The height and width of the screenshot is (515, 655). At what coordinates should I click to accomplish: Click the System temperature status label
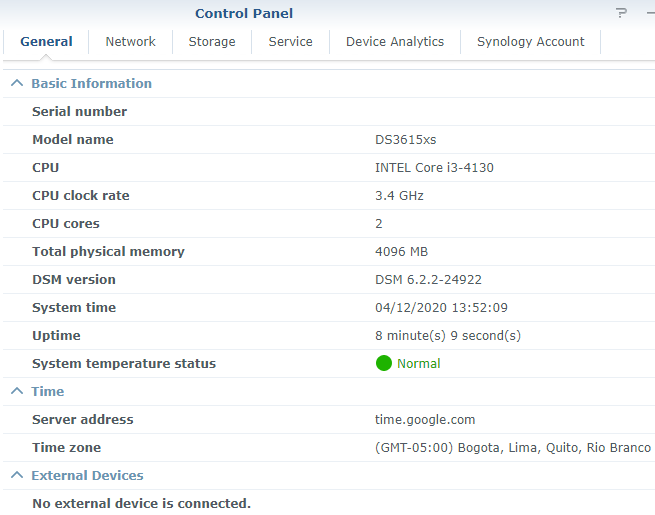click(124, 363)
